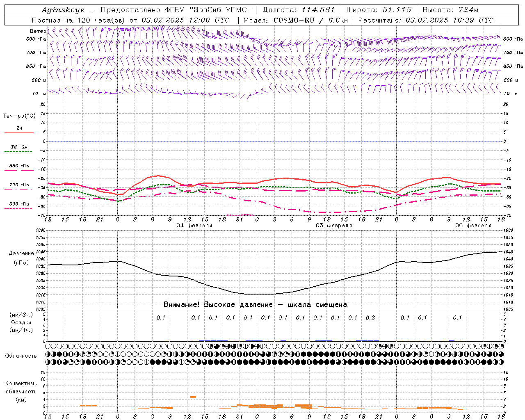Click the station name Aginskoye in the header

63,10
